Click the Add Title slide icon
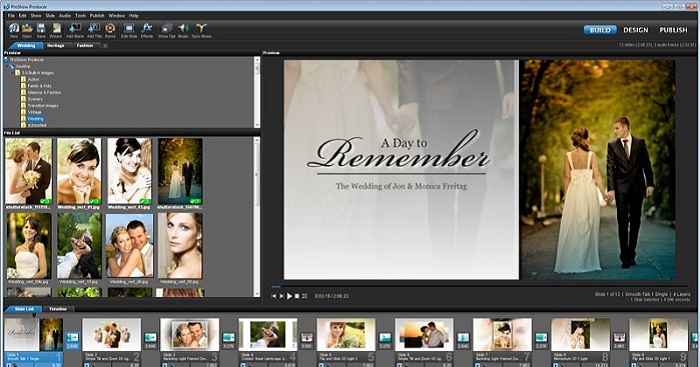 [x=94, y=29]
